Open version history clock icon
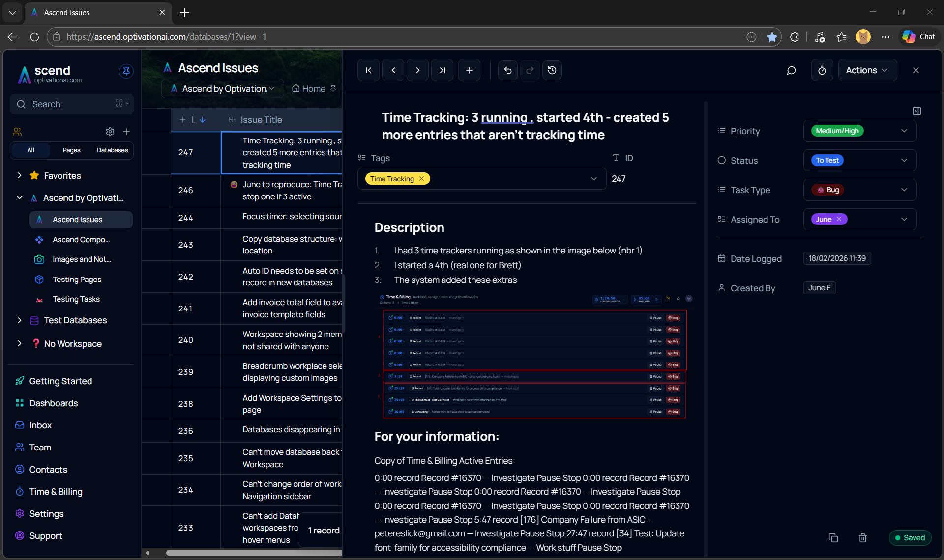The width and height of the screenshot is (944, 560). [x=552, y=70]
